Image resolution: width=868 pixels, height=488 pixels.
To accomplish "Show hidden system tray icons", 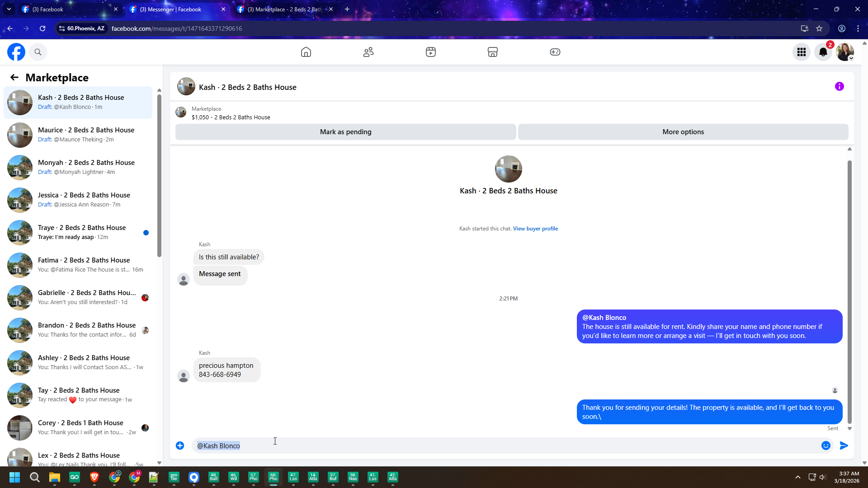I will point(798,477).
